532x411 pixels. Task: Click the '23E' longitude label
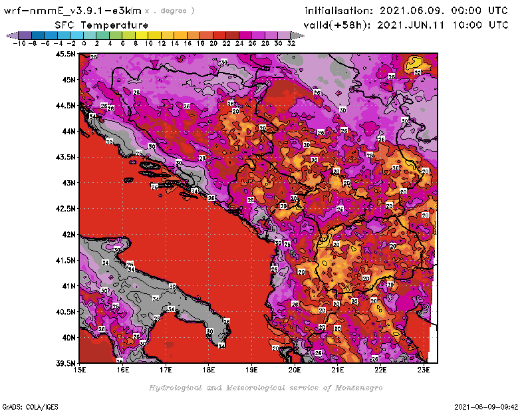coord(424,370)
